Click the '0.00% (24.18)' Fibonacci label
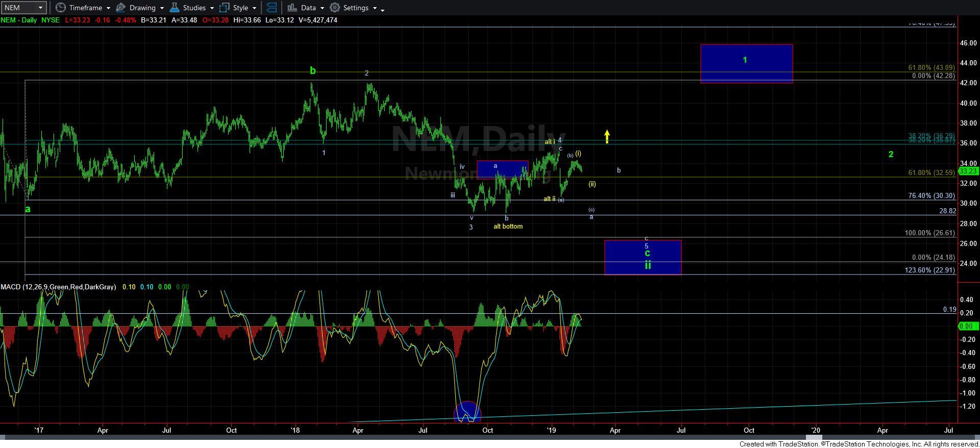Viewport: 980px width, 448px height. 934,258
